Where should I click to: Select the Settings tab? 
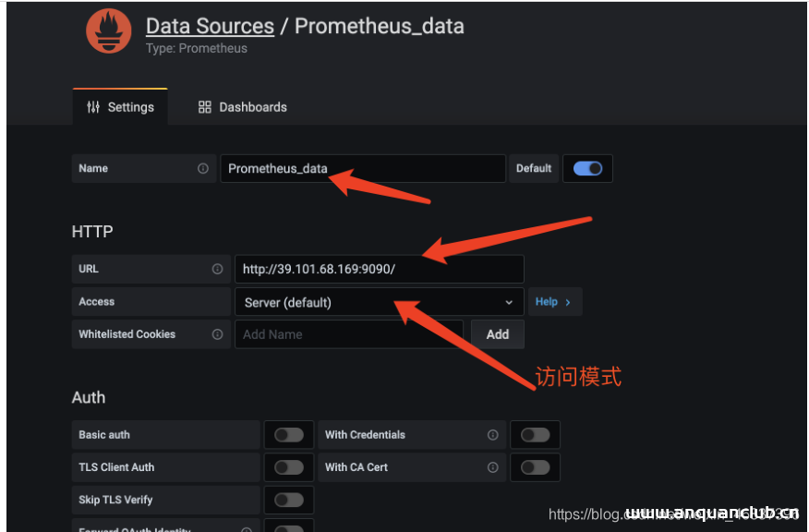[120, 107]
